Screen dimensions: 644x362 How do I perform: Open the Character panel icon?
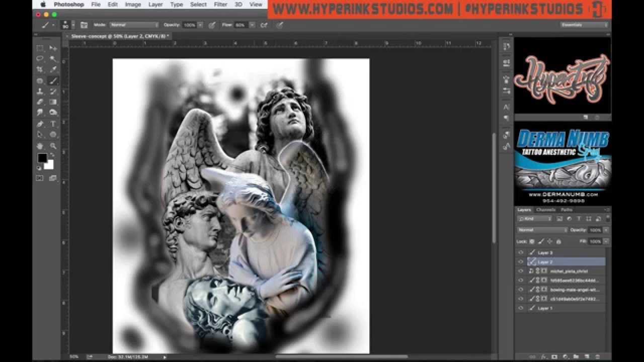[507, 107]
